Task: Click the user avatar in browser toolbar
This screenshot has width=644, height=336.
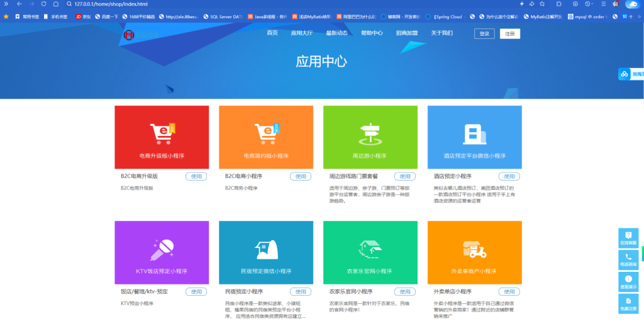Action: point(616,4)
